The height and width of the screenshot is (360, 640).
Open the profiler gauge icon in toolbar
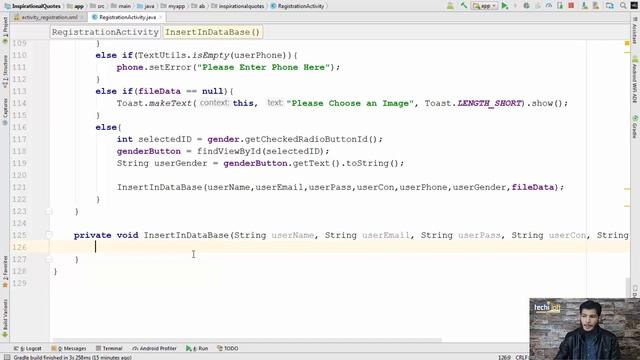549,6
